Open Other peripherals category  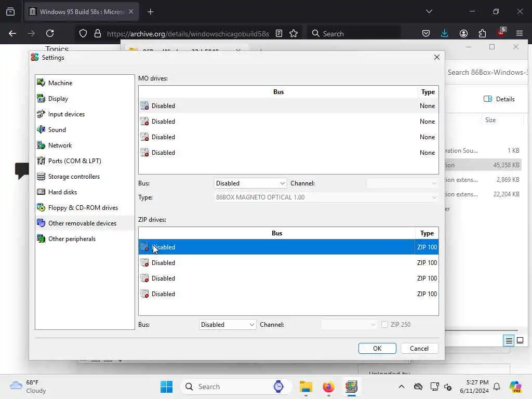pyautogui.click(x=85, y=239)
